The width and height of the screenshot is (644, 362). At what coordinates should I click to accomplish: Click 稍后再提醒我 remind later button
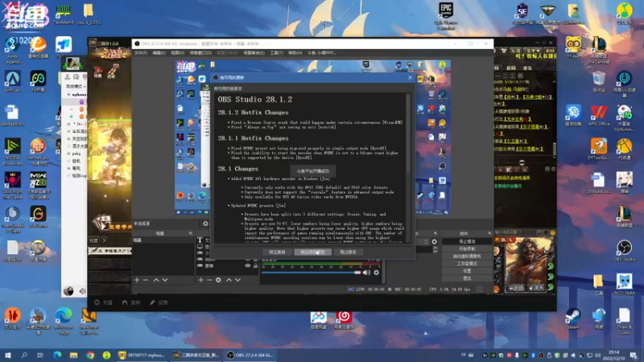pyautogui.click(x=312, y=252)
